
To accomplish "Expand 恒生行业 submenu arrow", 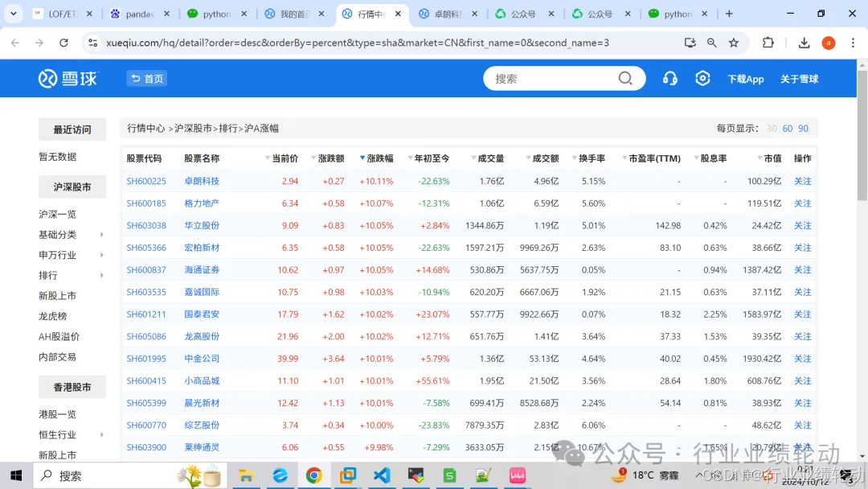I will point(102,435).
